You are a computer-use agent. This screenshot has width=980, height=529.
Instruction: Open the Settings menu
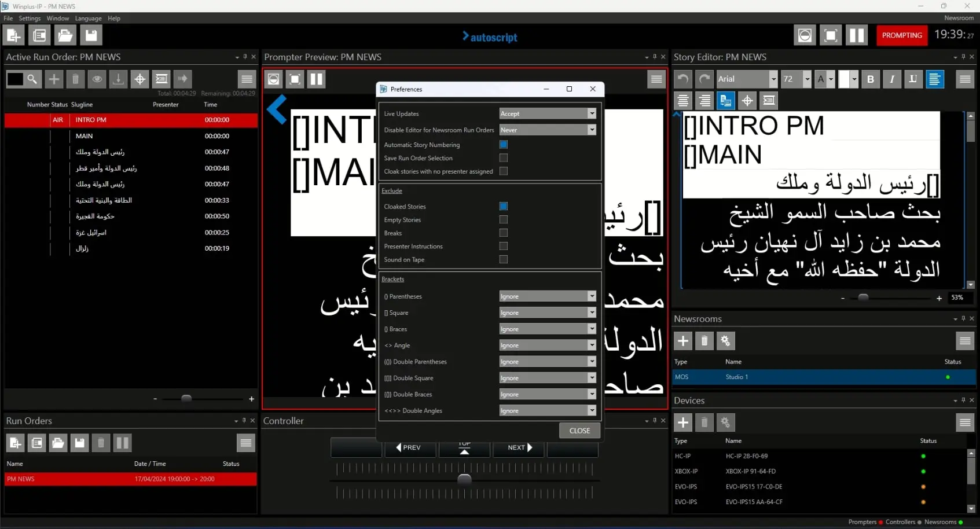30,19
